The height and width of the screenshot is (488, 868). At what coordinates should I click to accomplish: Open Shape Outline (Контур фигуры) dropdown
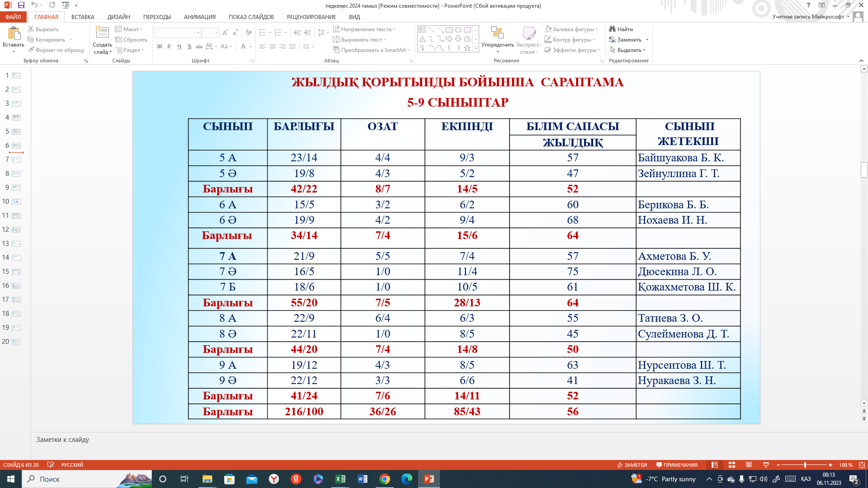pyautogui.click(x=570, y=40)
